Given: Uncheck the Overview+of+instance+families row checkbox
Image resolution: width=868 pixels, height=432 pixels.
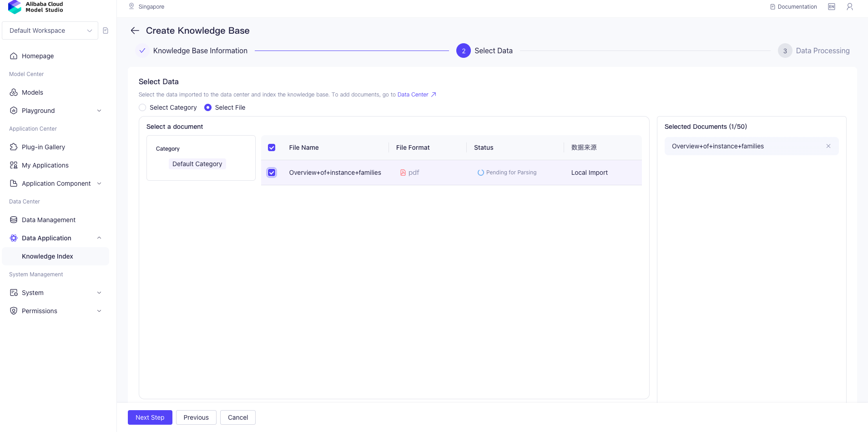Looking at the screenshot, I should (x=272, y=173).
